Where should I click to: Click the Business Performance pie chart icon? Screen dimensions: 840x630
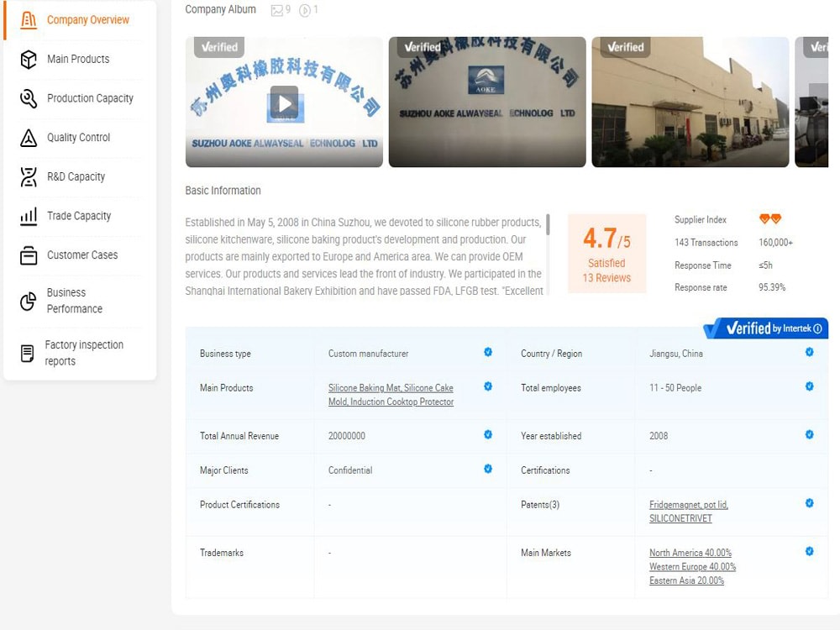(29, 301)
